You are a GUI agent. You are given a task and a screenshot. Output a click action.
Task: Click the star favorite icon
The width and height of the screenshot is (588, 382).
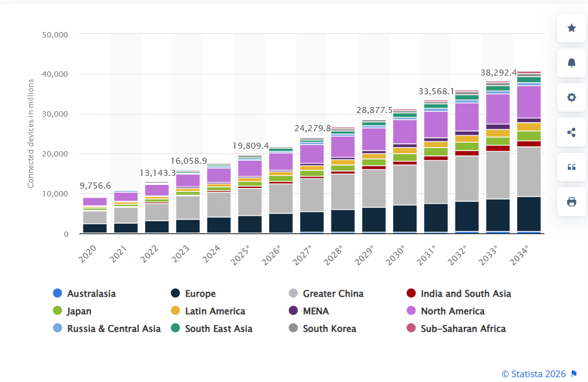tap(571, 28)
